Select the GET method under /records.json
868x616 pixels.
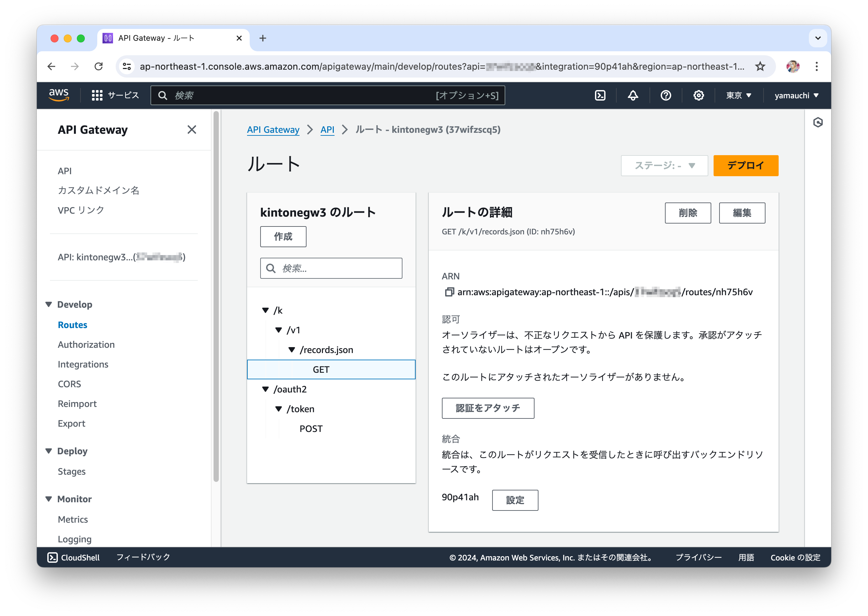[x=331, y=369]
